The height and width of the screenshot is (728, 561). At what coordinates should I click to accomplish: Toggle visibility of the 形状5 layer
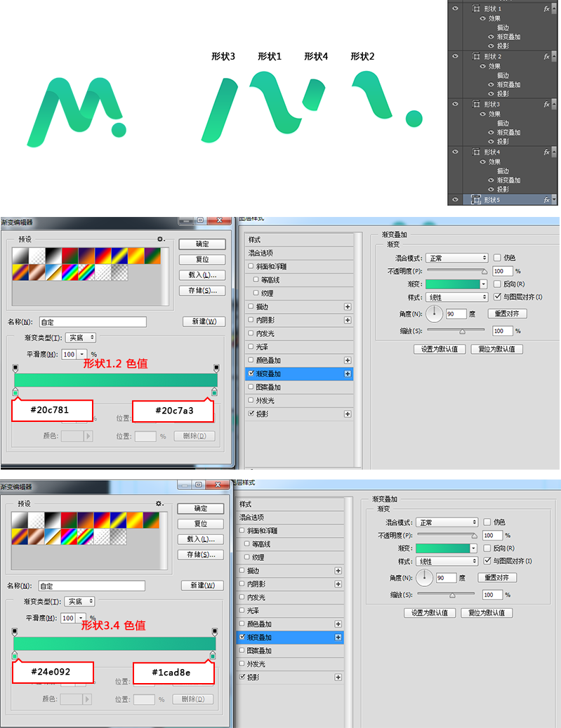(455, 199)
